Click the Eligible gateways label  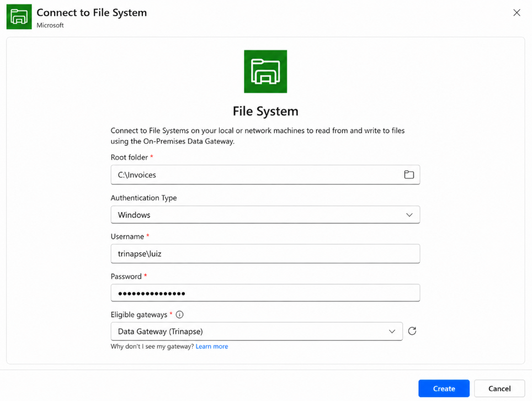139,315
